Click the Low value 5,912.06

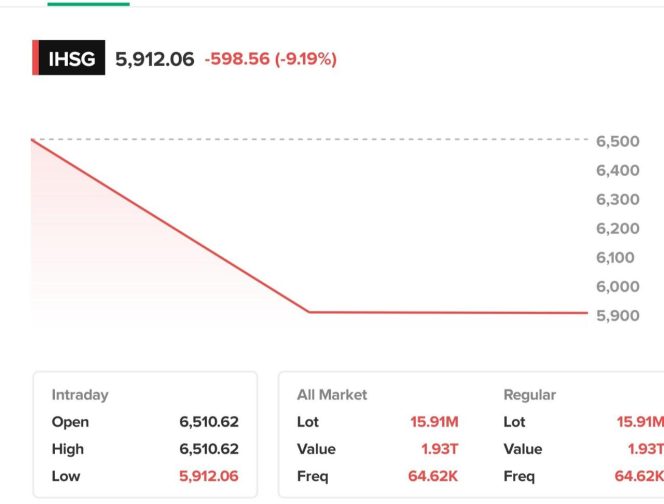[x=208, y=476]
